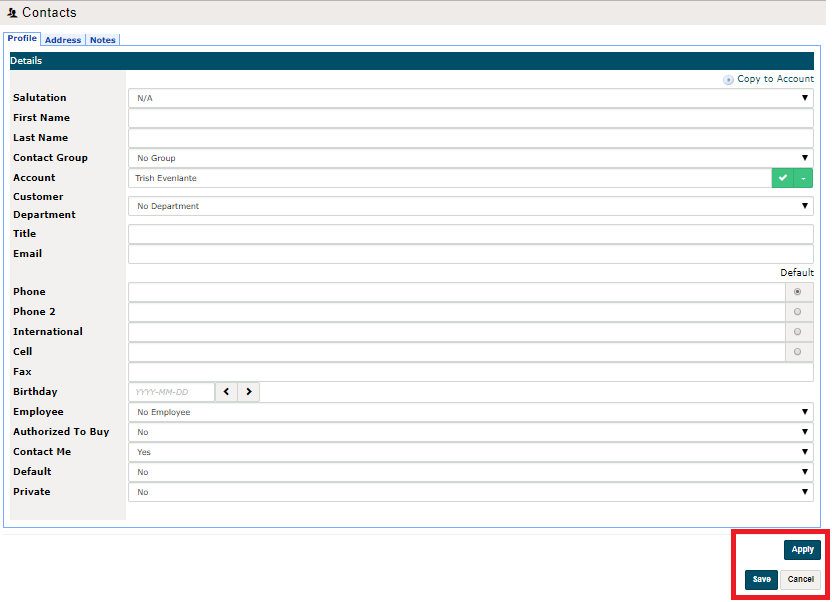Click the Email input field
The image size is (832, 602).
470,253
